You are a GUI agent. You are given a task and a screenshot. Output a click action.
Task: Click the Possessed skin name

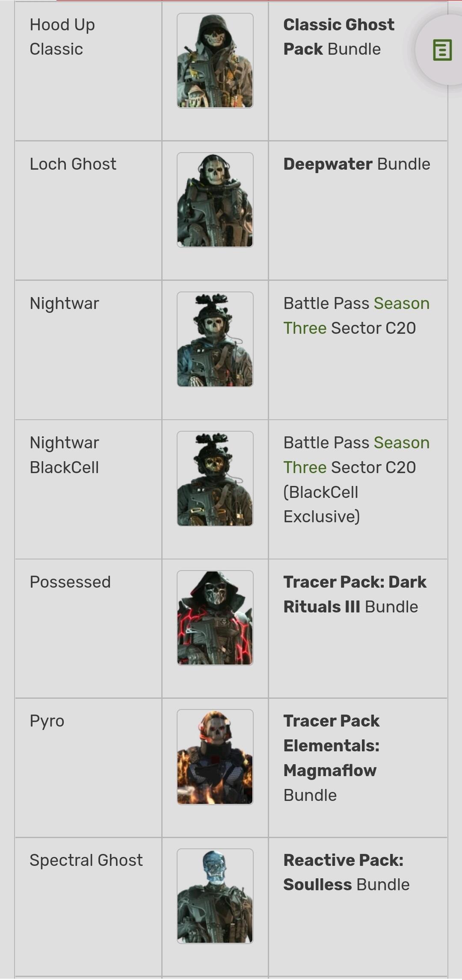click(x=70, y=582)
